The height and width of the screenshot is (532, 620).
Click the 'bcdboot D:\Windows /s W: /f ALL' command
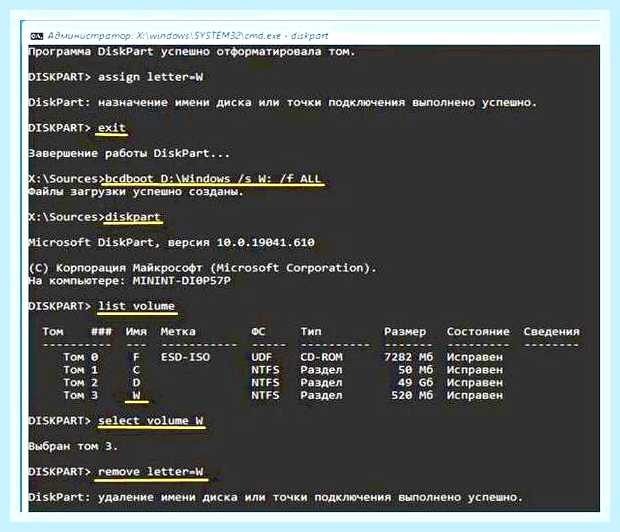point(213,179)
